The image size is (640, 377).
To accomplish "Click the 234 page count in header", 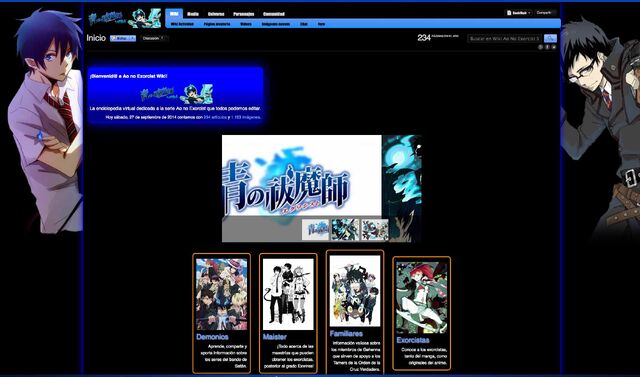I will (424, 38).
